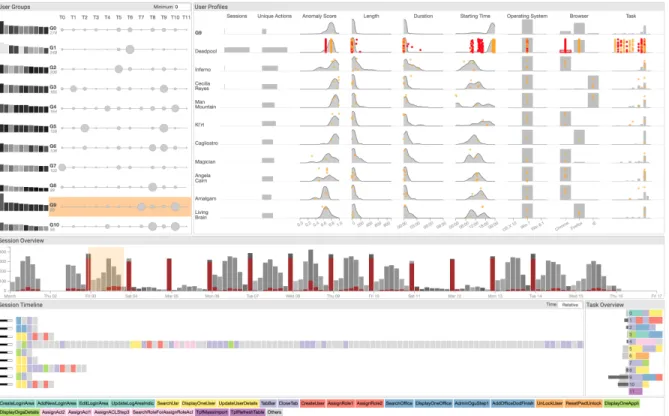Select user group G1 row label

(53, 48)
